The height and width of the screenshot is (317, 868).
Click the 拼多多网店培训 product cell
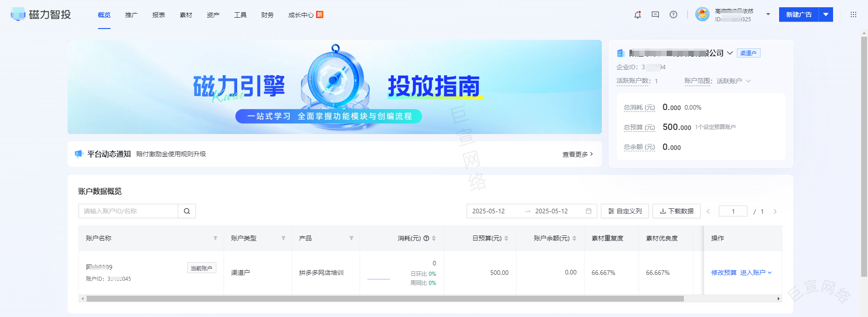tap(322, 273)
